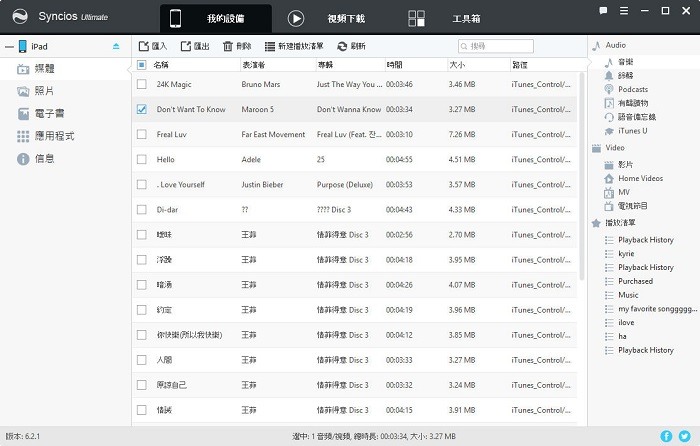Click the Export toolbar icon

(x=186, y=46)
